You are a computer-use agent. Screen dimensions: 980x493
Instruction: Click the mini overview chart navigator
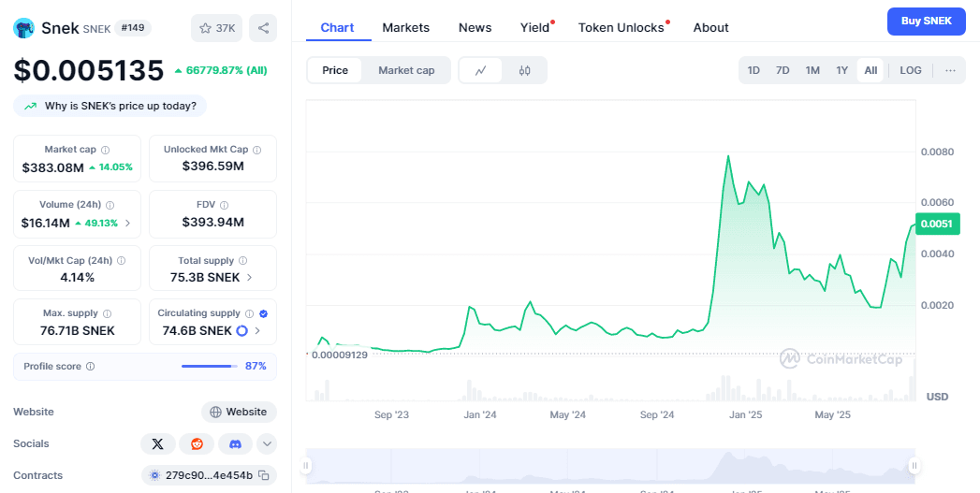click(610, 466)
